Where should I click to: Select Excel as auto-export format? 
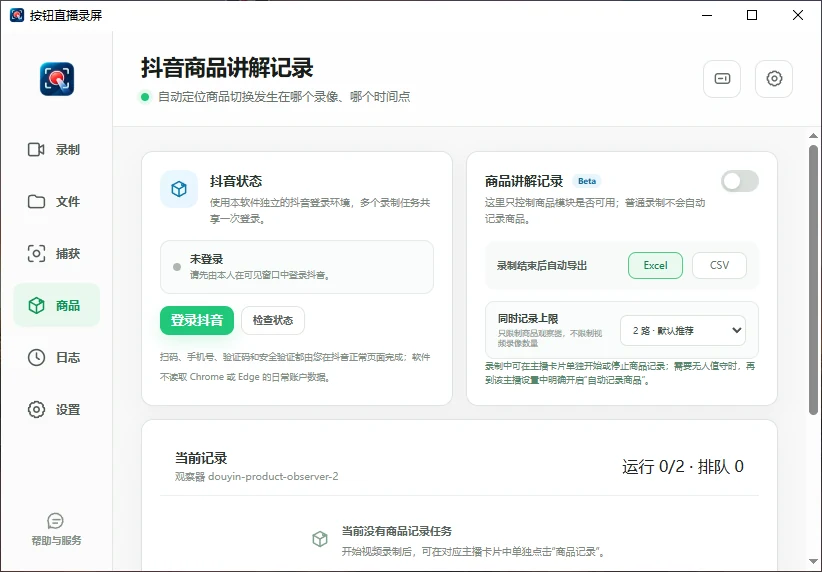point(655,265)
